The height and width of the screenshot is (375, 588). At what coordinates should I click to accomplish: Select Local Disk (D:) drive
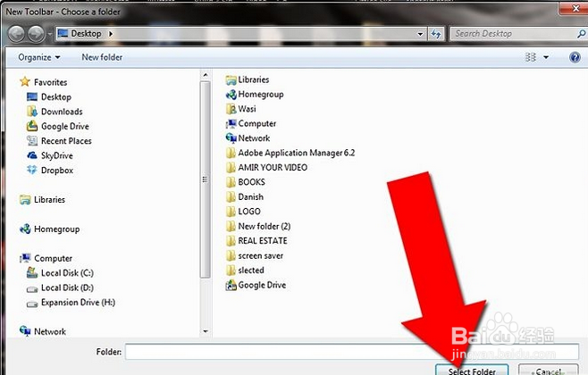(x=60, y=287)
